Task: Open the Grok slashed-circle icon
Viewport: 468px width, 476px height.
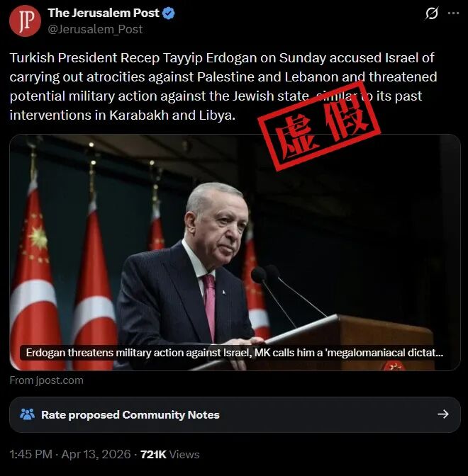Action: coord(432,13)
